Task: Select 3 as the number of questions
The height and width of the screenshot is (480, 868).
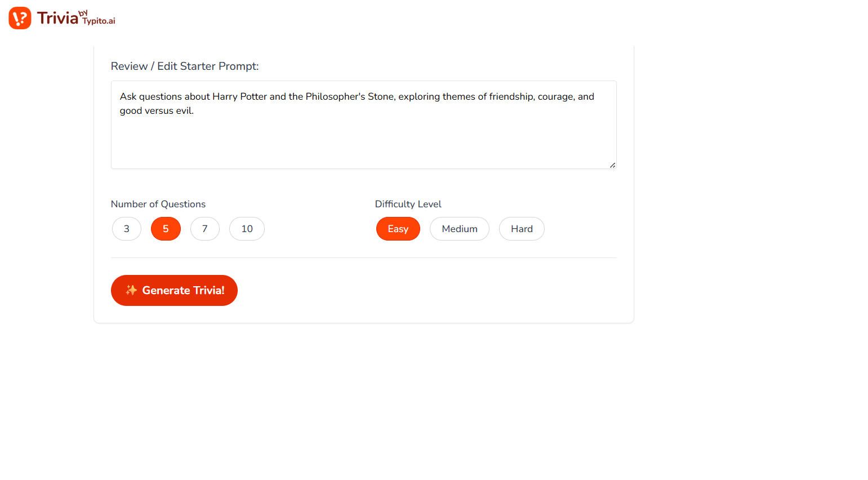Action: (x=126, y=229)
